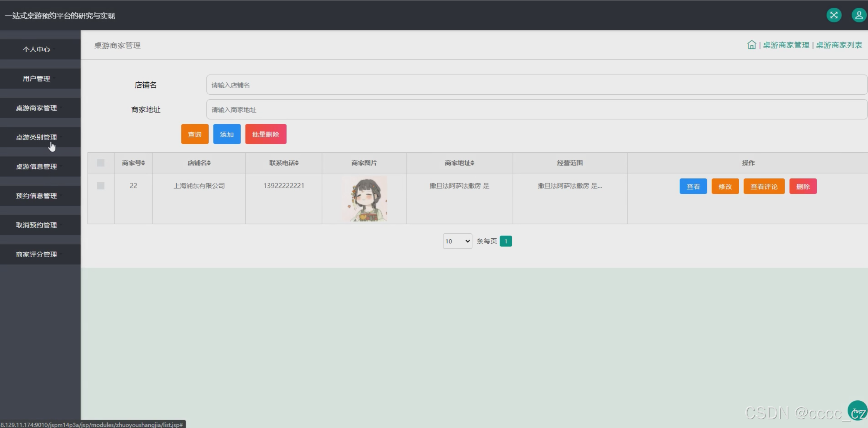Open the per-page count dropdown showing 10
Screen dimensions: 868x428
(457, 241)
